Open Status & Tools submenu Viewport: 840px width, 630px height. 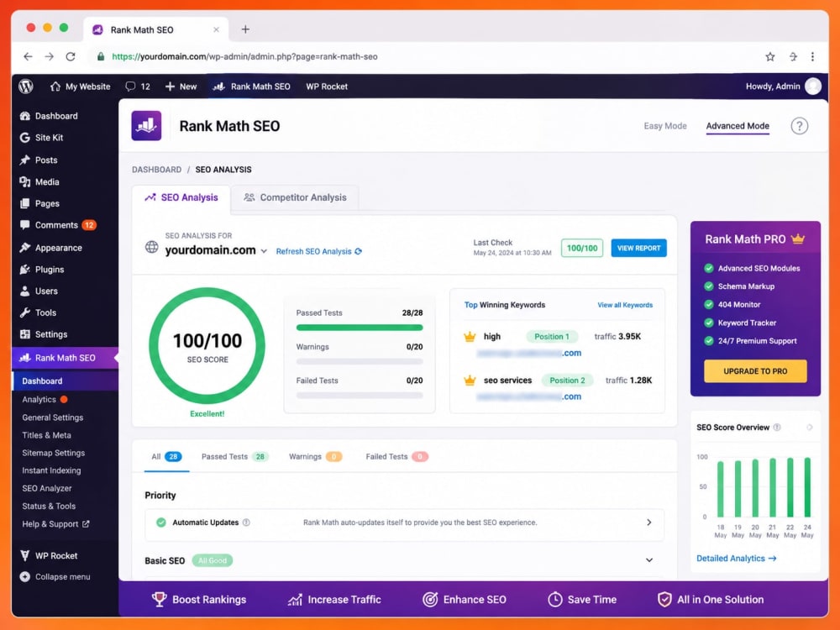[49, 506]
